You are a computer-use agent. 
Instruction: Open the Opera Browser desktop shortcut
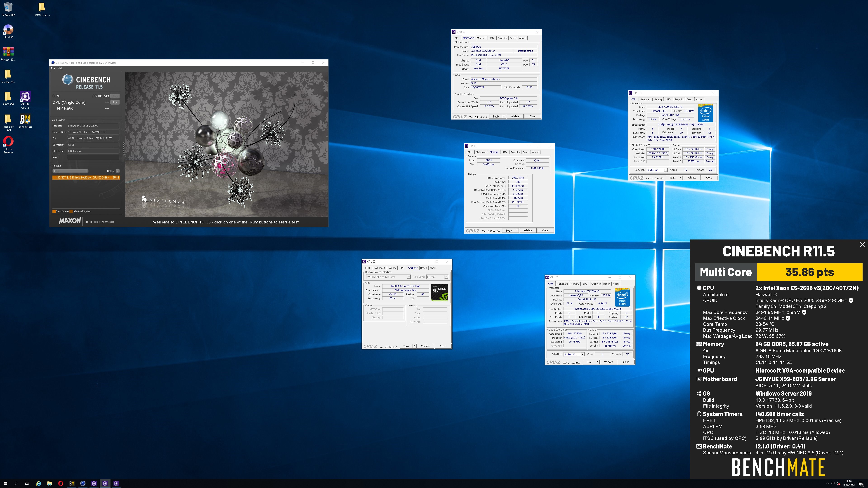coord(8,145)
